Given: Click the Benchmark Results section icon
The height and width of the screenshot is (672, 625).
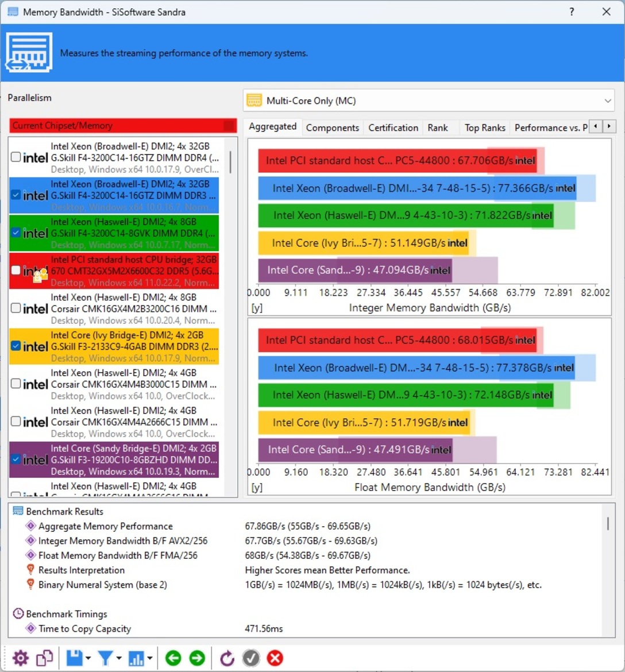Looking at the screenshot, I should tap(18, 511).
